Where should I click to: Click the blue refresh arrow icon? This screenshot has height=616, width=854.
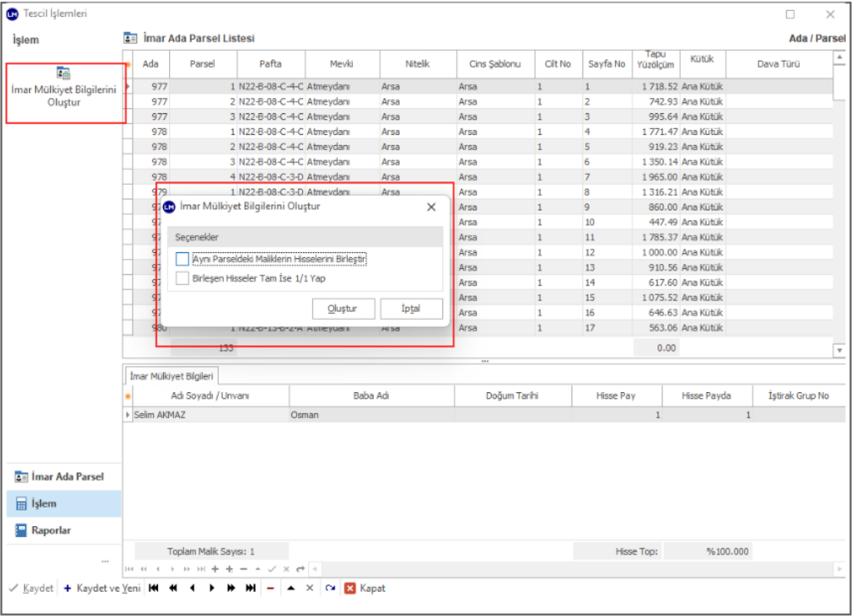(x=330, y=589)
